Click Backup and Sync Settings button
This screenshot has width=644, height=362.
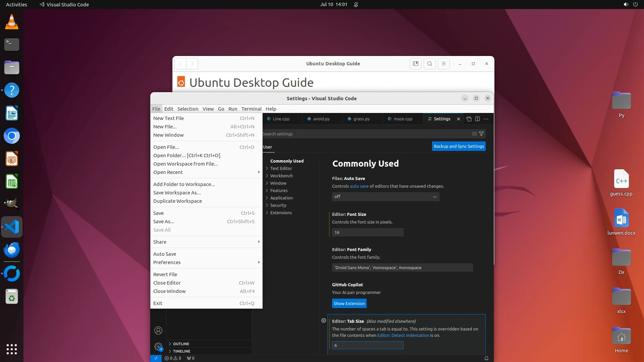[459, 146]
